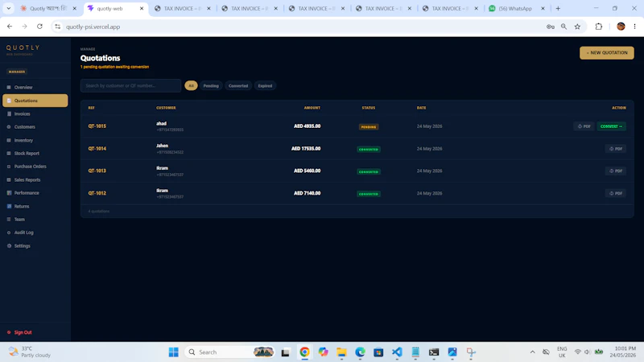The height and width of the screenshot is (362, 644).
Task: Click the taskbar Search box
Action: coord(230,352)
